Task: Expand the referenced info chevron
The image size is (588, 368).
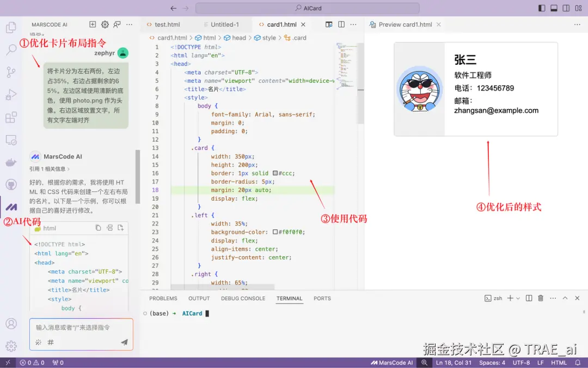Action: click(69, 169)
